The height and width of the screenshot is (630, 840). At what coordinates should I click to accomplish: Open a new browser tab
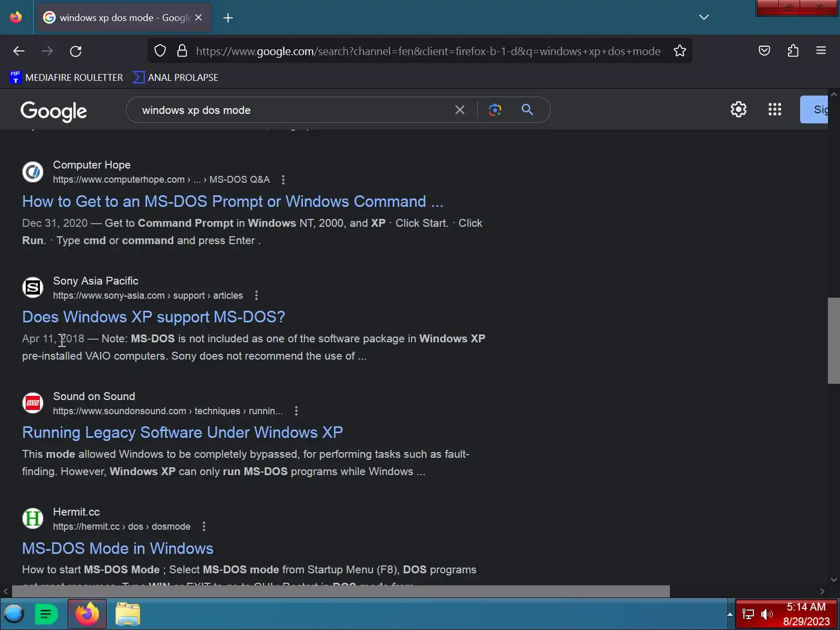coord(228,18)
